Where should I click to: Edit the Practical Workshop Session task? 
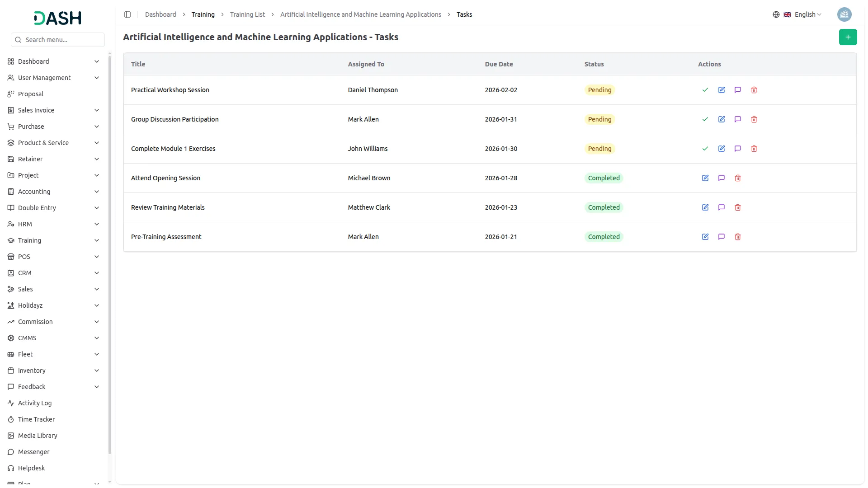point(722,90)
